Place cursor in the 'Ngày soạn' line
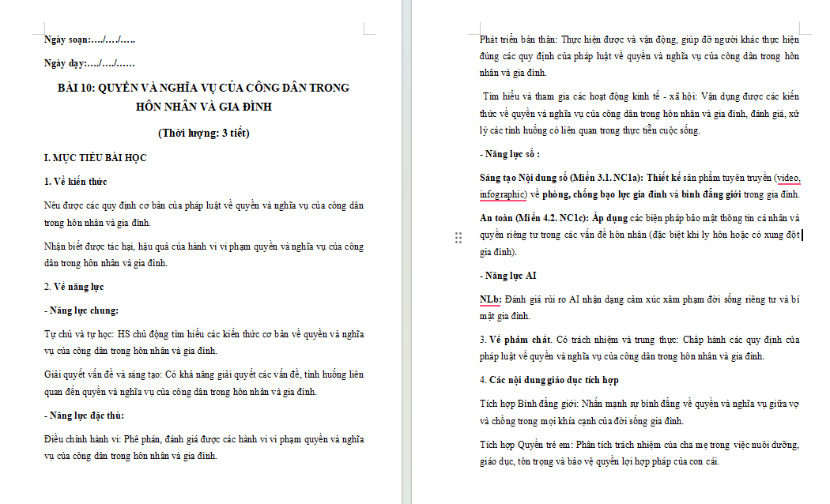 [x=89, y=39]
